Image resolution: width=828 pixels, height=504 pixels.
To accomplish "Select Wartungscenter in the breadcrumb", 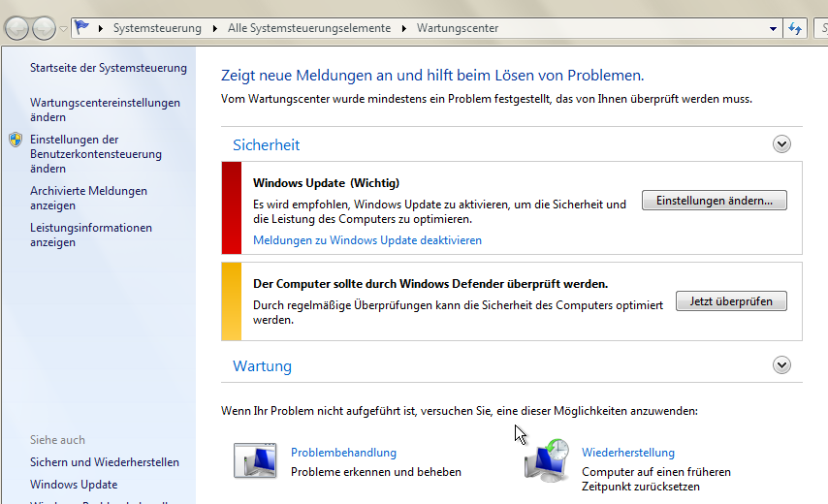I will pyautogui.click(x=458, y=28).
